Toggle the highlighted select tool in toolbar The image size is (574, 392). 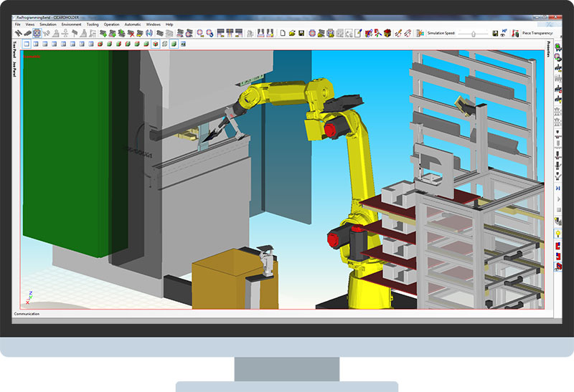[37, 33]
